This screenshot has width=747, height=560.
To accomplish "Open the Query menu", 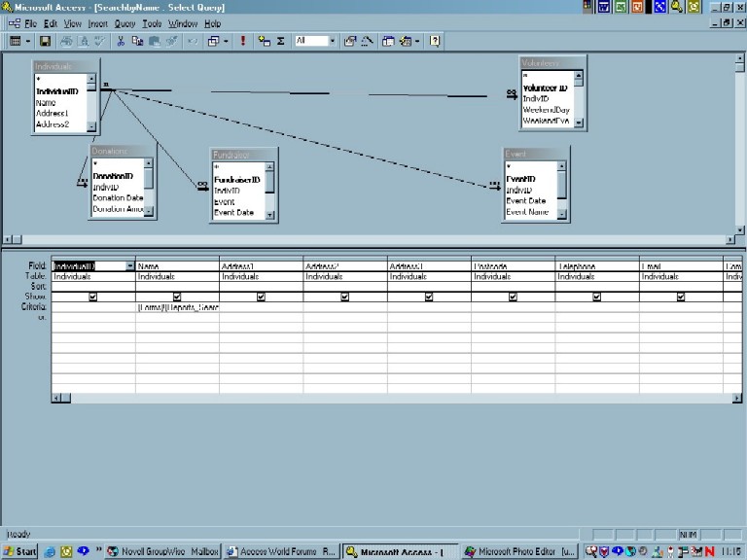I will [x=124, y=22].
